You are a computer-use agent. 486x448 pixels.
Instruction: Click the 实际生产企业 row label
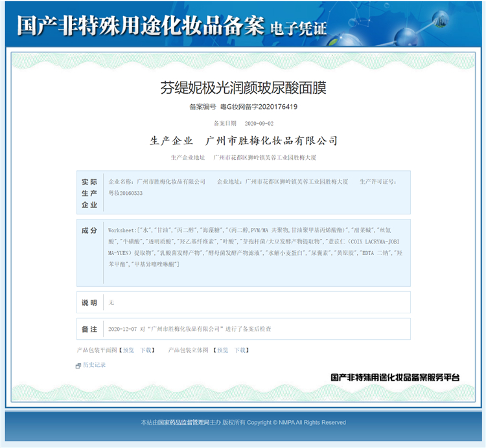(x=89, y=193)
